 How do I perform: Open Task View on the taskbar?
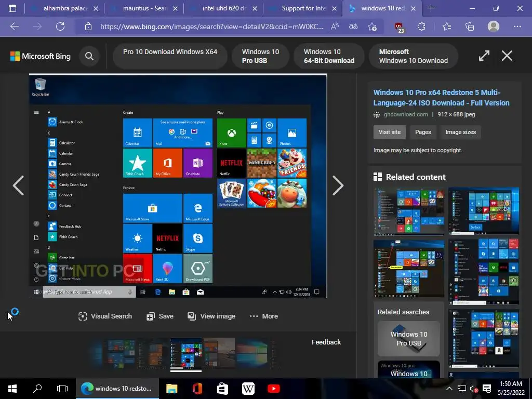click(x=62, y=389)
